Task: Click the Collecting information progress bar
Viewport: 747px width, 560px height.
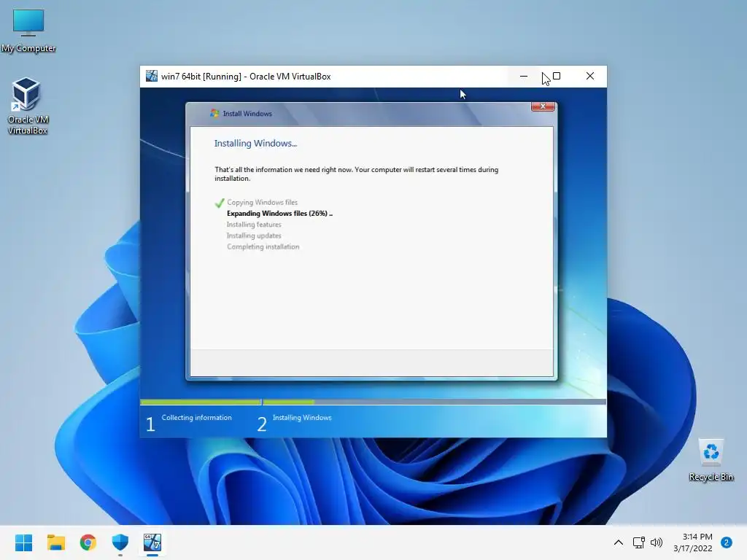Action: 201,402
